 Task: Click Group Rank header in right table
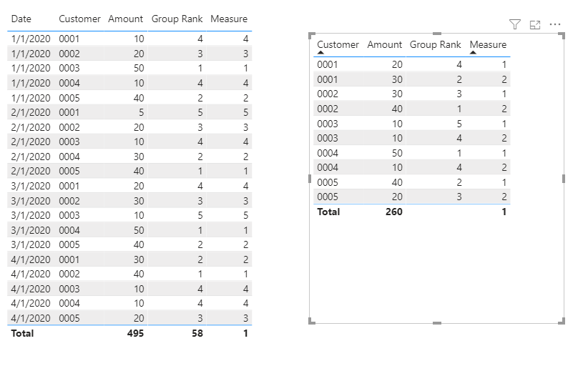(435, 44)
